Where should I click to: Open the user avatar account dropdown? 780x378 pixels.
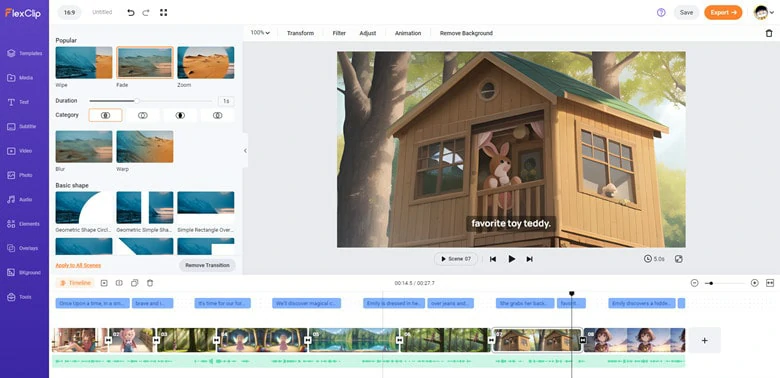click(764, 12)
